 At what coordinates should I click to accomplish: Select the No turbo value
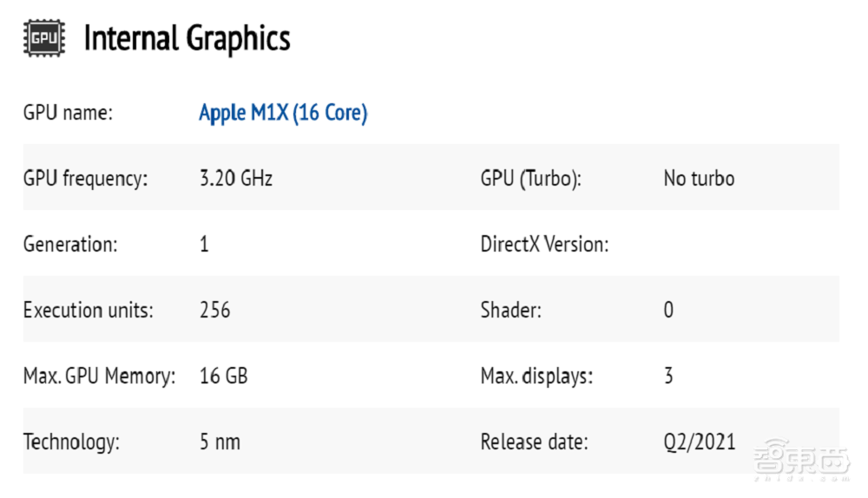699,179
